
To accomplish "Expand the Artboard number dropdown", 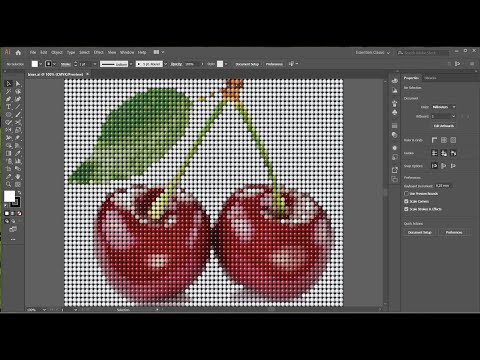I will (443, 116).
